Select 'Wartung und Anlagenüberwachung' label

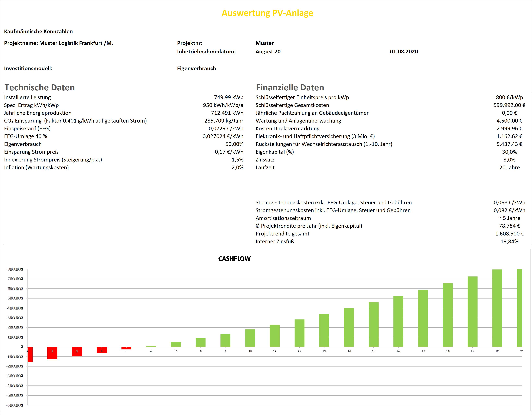coord(298,121)
